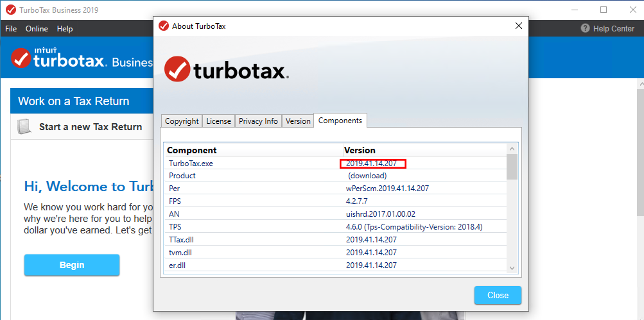Click the main window vertical scrollbar up arrow
The image size is (644, 320).
coord(640,84)
